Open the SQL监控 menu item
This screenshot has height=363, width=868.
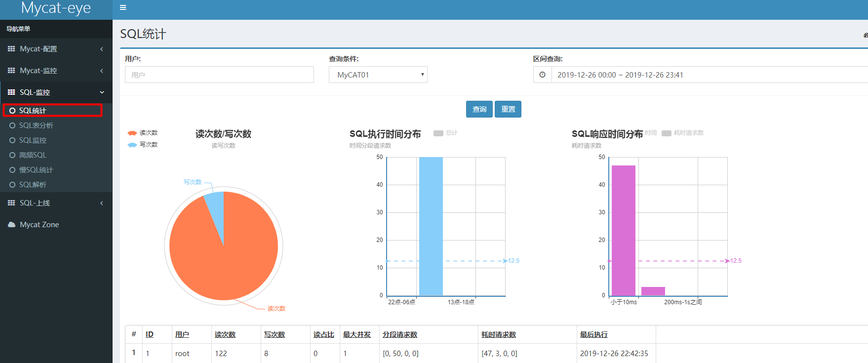(56, 140)
